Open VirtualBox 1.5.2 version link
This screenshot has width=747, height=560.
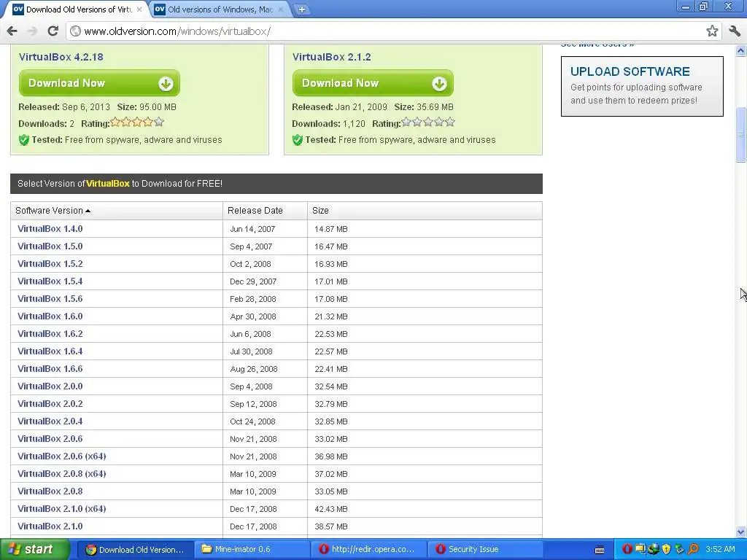coord(50,264)
